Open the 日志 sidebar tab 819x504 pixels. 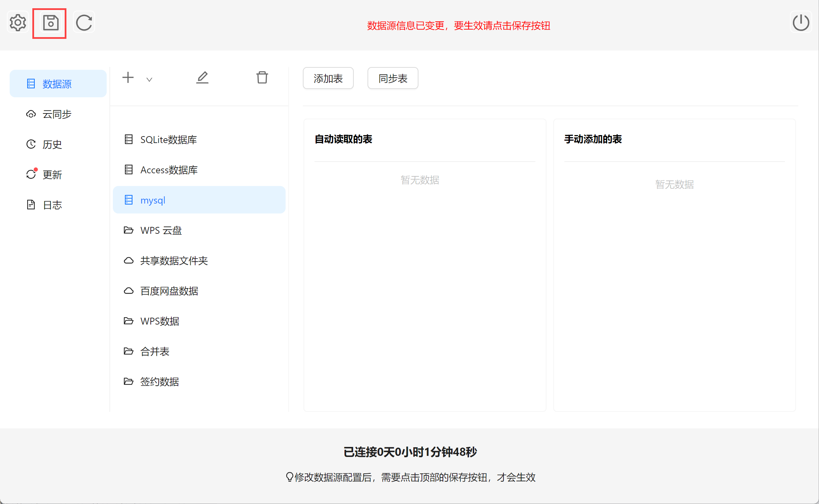coord(58,205)
